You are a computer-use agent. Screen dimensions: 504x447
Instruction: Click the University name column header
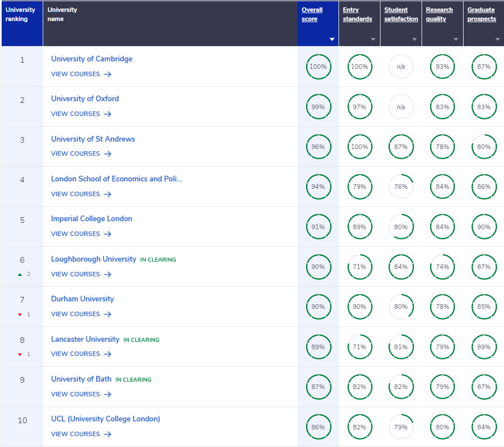(170, 23)
